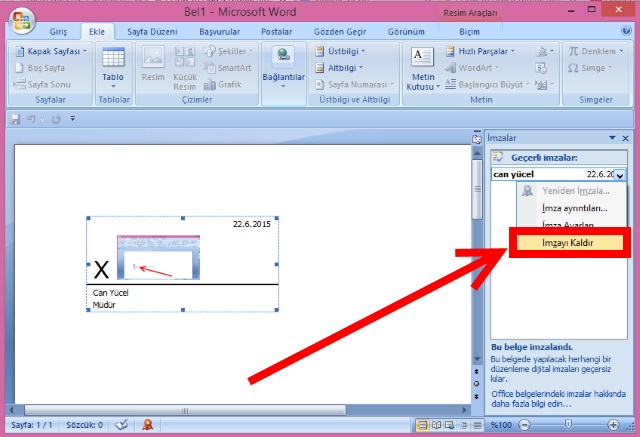640x437 pixels.
Task: Click the signature line image in document
Action: tap(182, 264)
